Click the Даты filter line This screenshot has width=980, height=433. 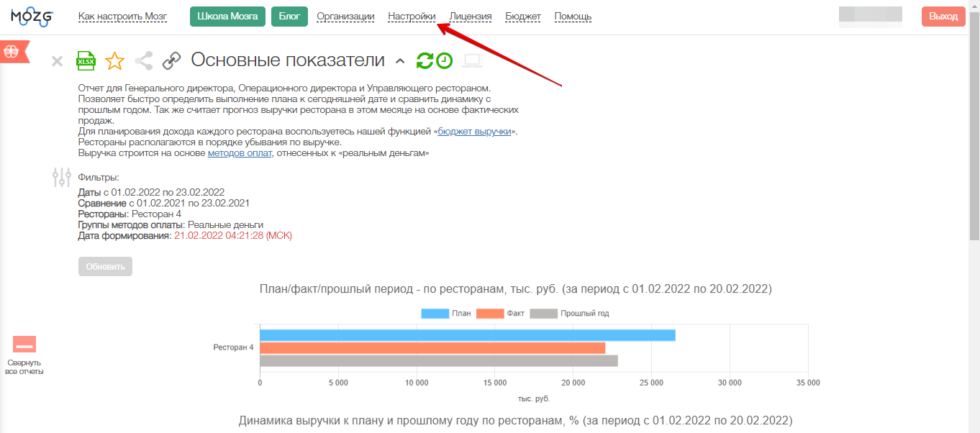(x=151, y=192)
